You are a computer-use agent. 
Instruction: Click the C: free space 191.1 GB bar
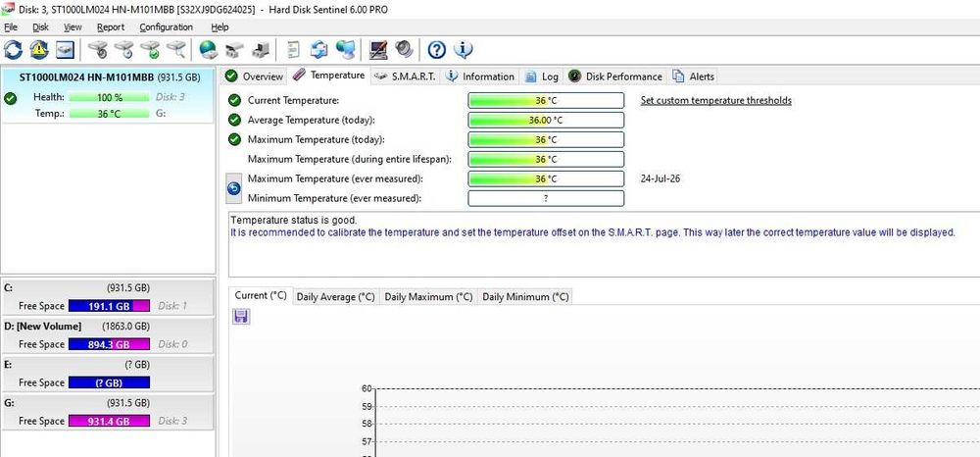click(x=110, y=306)
